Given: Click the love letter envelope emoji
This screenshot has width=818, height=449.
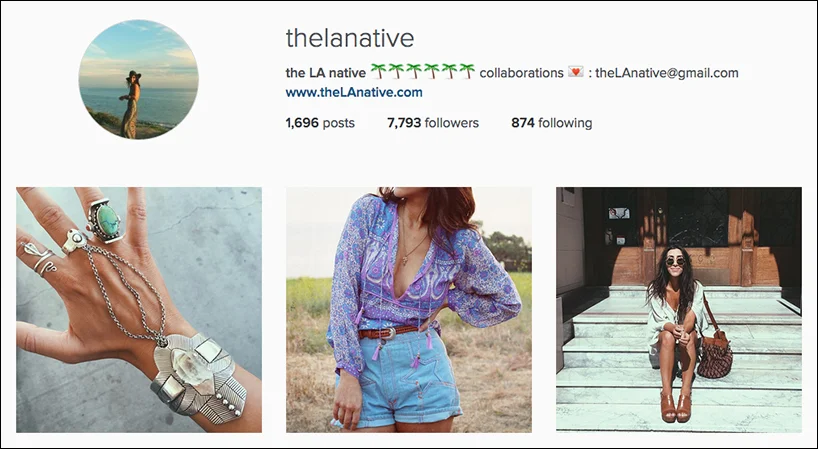Looking at the screenshot, I should click(x=575, y=72).
